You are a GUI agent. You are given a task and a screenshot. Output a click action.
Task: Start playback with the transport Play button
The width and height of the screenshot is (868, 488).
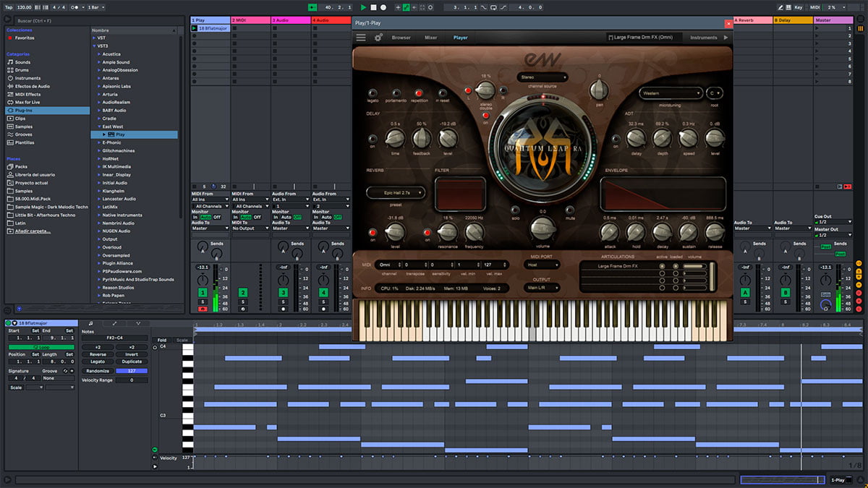(x=364, y=7)
